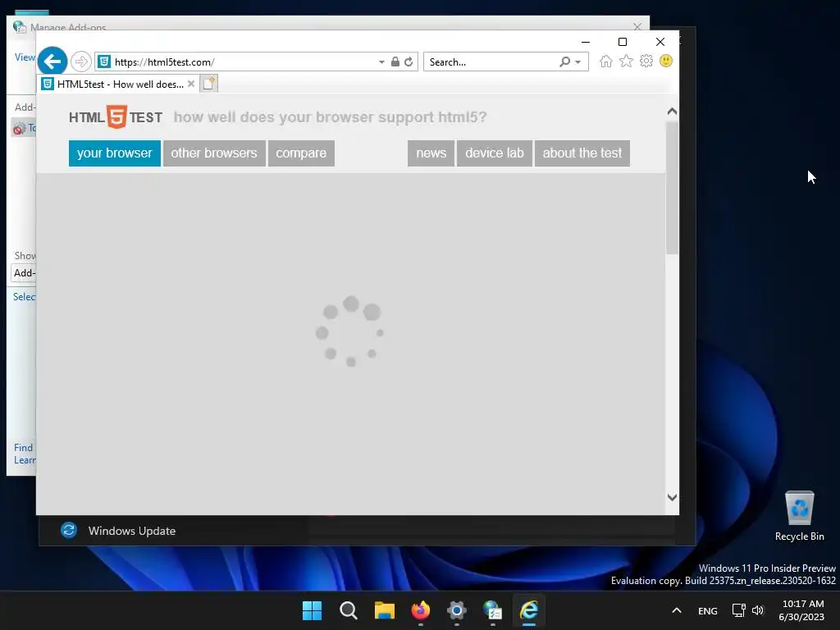Switch to Settings gear on the taskbar

click(x=456, y=610)
